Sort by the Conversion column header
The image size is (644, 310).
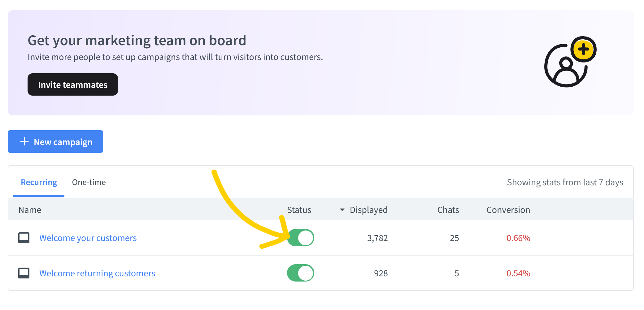pos(508,210)
